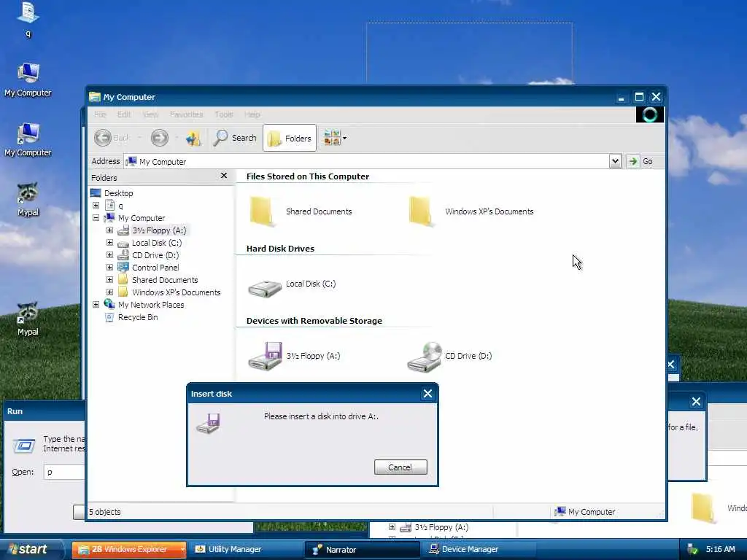Select the CD Drive (D:) disc icon
The image size is (747, 560).
[425, 357]
